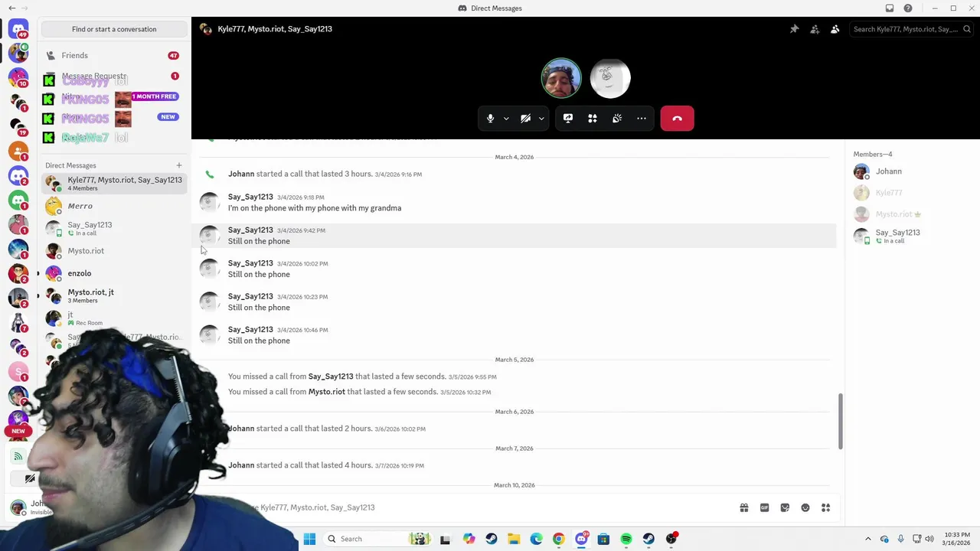Show hidden system tray icons chevron
Screen dimensions: 980x551
click(867, 539)
